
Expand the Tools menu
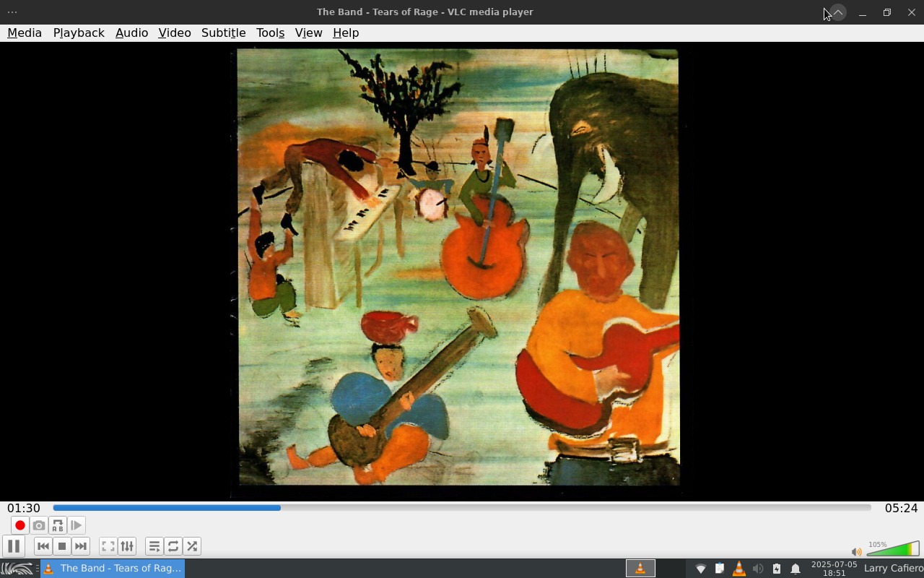pyautogui.click(x=270, y=33)
